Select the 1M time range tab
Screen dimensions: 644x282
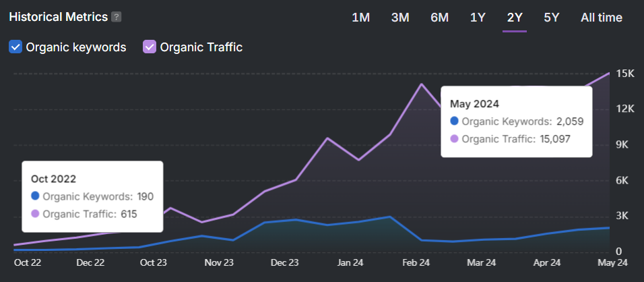point(360,18)
